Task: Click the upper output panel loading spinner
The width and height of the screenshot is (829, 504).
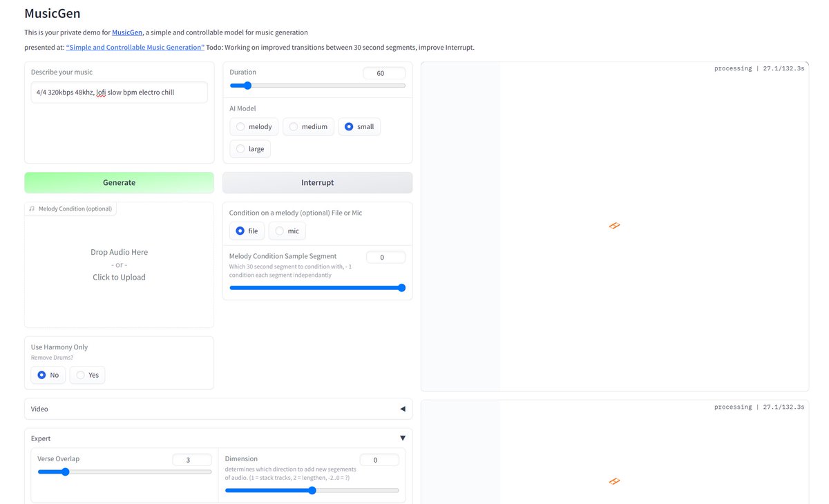Action: pos(614,226)
